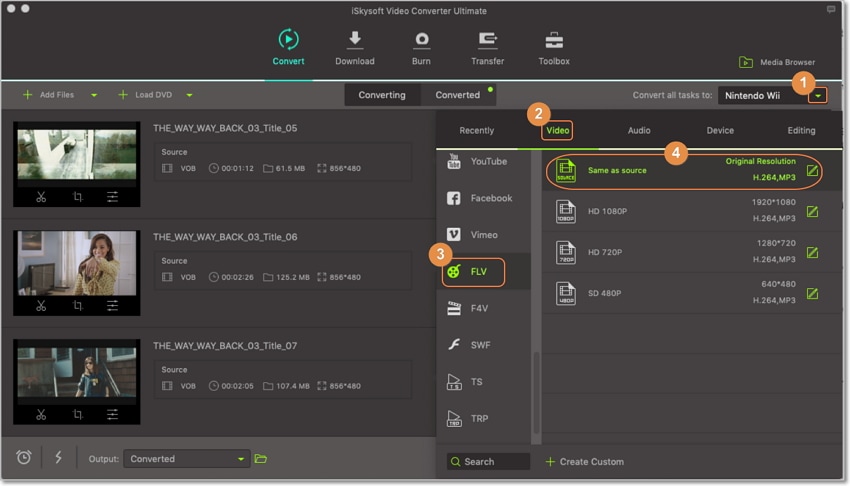Open output folder location
850x486 pixels.
261,459
